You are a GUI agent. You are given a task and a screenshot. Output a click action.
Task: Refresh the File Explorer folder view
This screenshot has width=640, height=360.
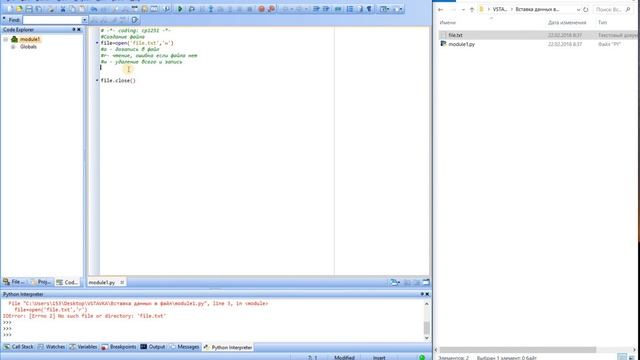click(x=586, y=9)
